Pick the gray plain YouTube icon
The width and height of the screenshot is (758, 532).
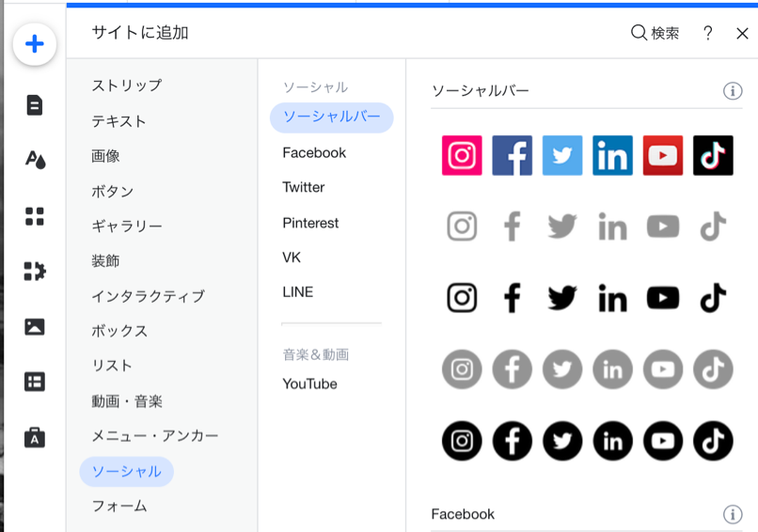click(663, 227)
